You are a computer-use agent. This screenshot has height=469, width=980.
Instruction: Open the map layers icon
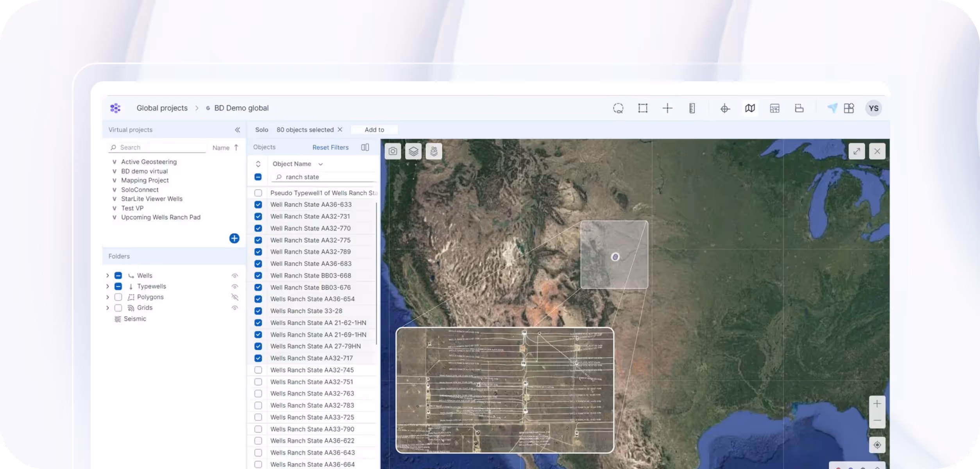413,151
